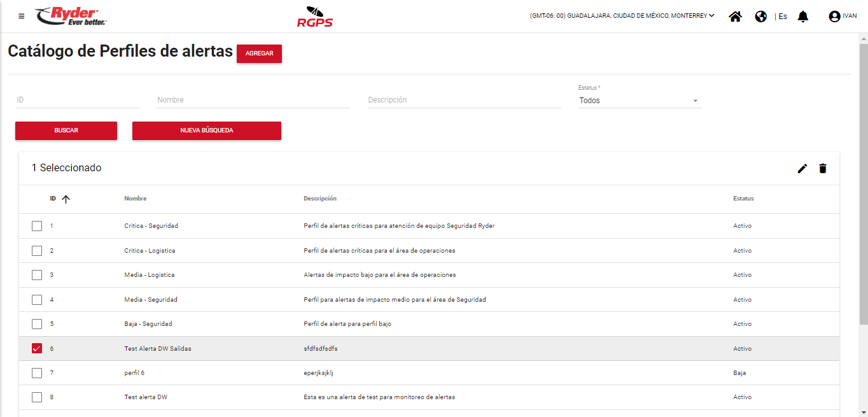
Task: Click the Ryder logo
Action: pyautogui.click(x=71, y=16)
